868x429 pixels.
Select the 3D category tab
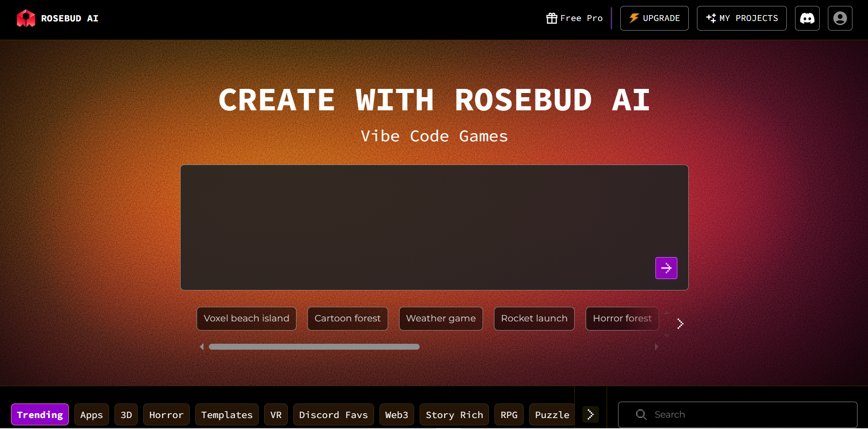point(126,414)
